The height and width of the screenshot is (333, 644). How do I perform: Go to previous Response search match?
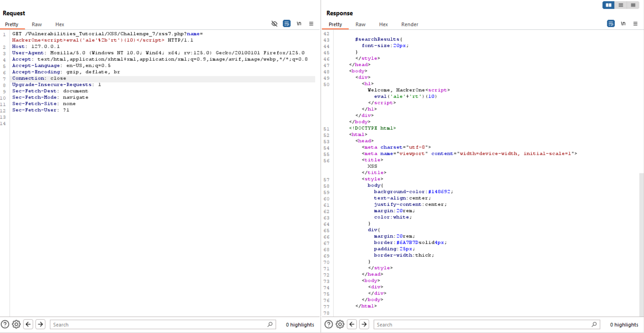click(x=352, y=324)
